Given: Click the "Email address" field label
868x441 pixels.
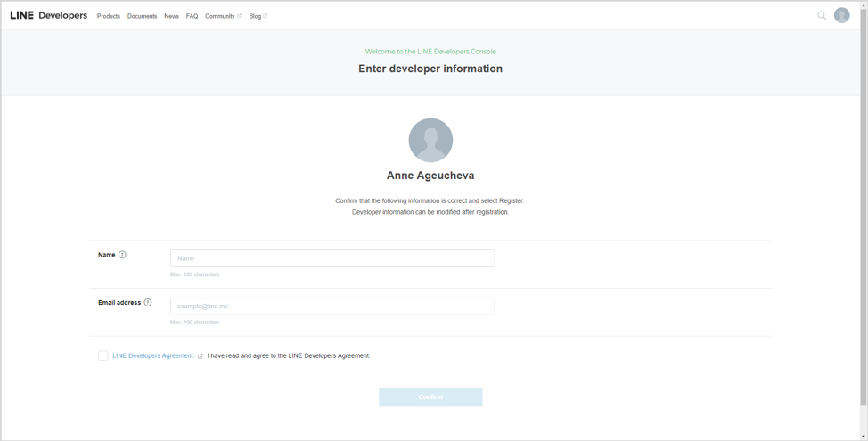Looking at the screenshot, I should 119,303.
